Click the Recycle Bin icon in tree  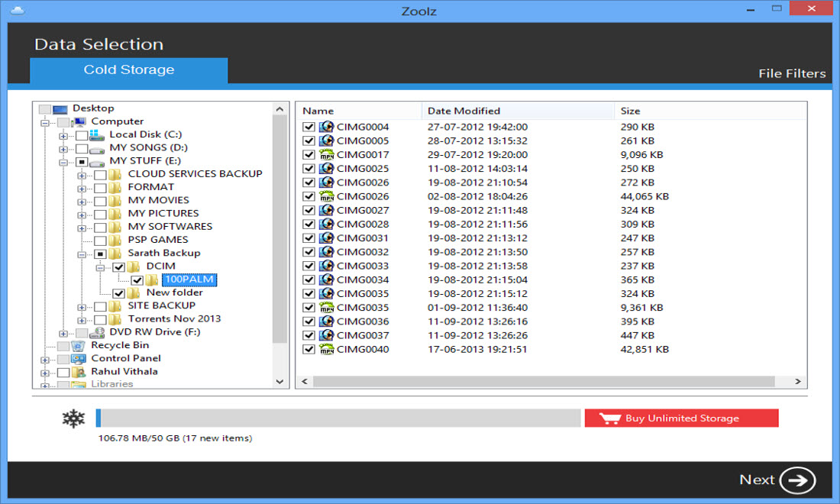[x=79, y=345]
